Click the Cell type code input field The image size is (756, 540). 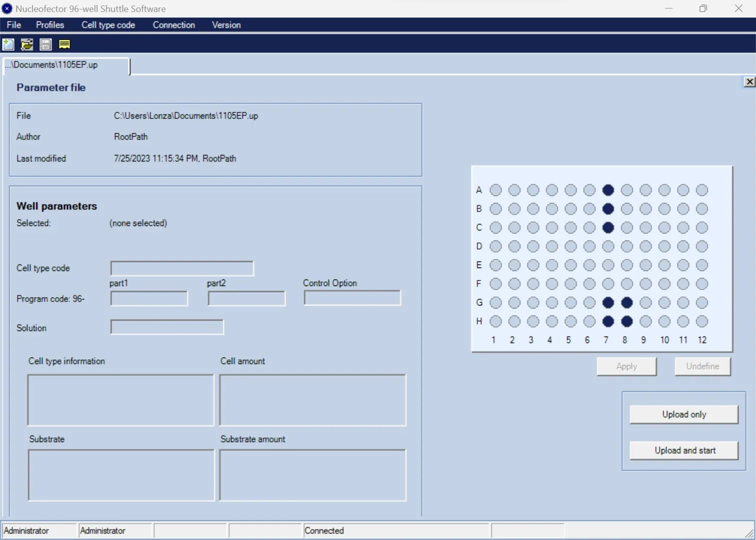click(182, 268)
